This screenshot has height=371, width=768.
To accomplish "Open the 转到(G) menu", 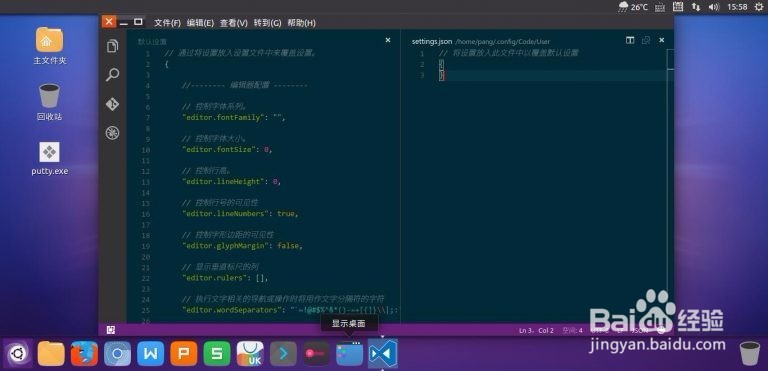I will (267, 23).
